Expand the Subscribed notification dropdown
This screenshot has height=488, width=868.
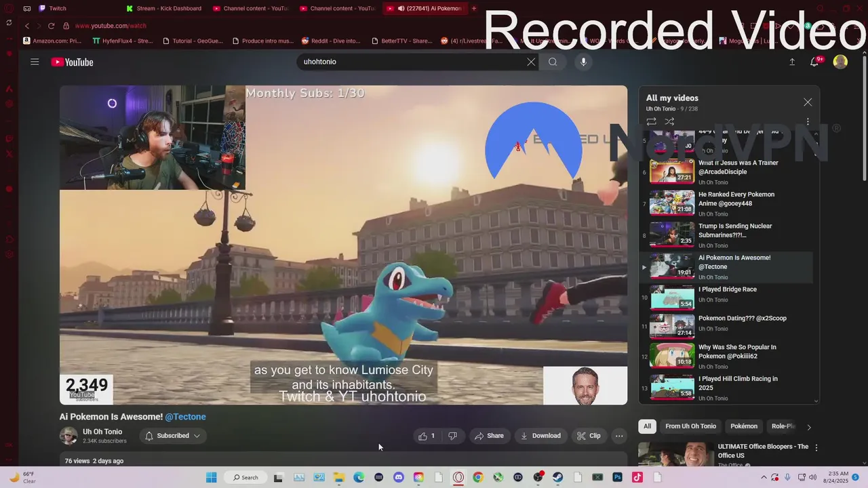[173, 436]
